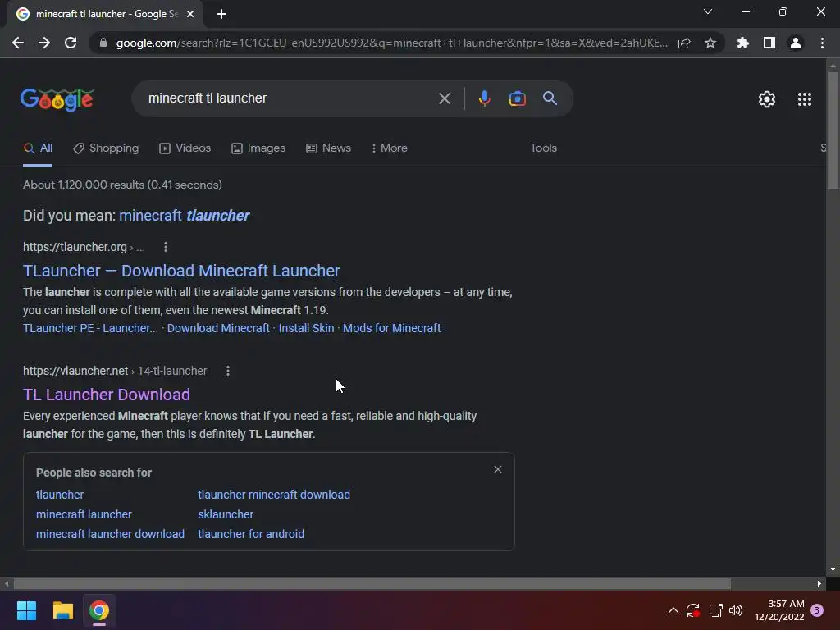Show hidden system tray icons
The image size is (840, 630).
point(673,610)
